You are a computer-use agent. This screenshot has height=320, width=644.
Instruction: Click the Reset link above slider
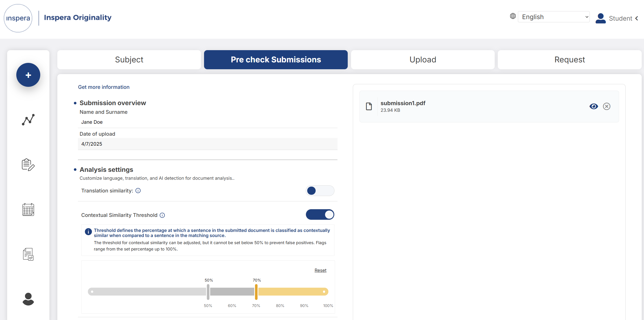(x=320, y=270)
